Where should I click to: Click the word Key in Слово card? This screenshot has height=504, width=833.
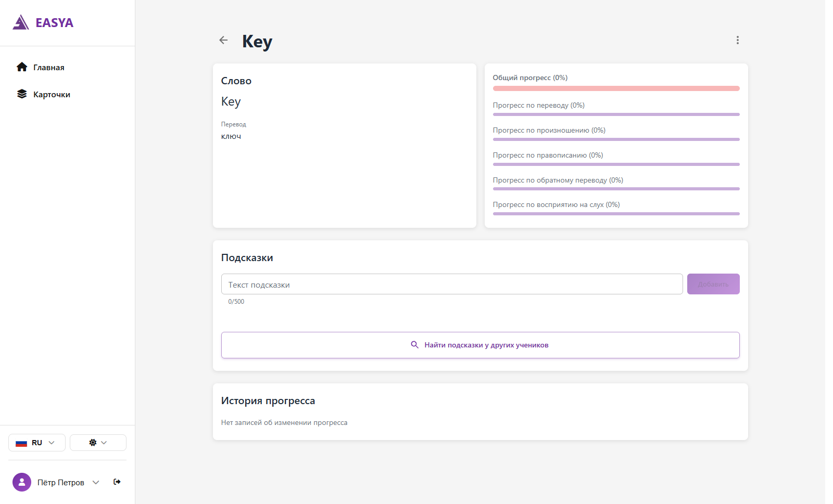pos(231,102)
